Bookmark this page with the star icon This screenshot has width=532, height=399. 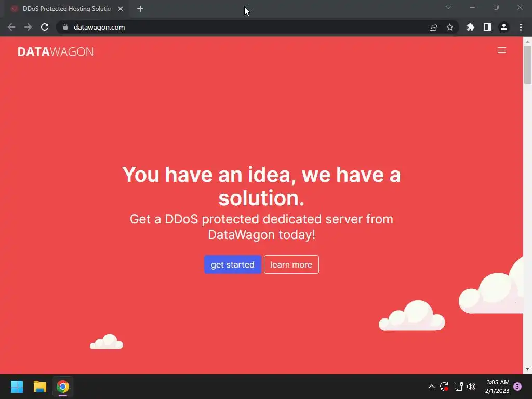click(450, 27)
